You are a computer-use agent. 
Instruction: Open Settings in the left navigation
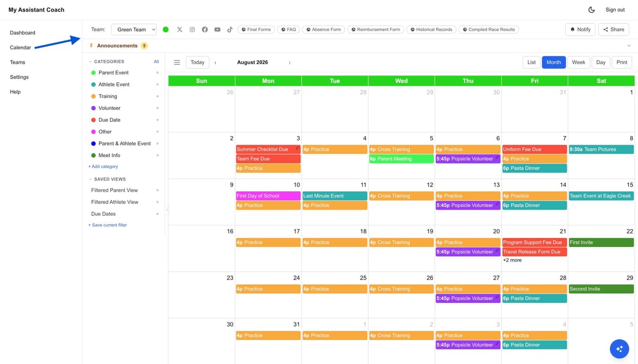[19, 77]
